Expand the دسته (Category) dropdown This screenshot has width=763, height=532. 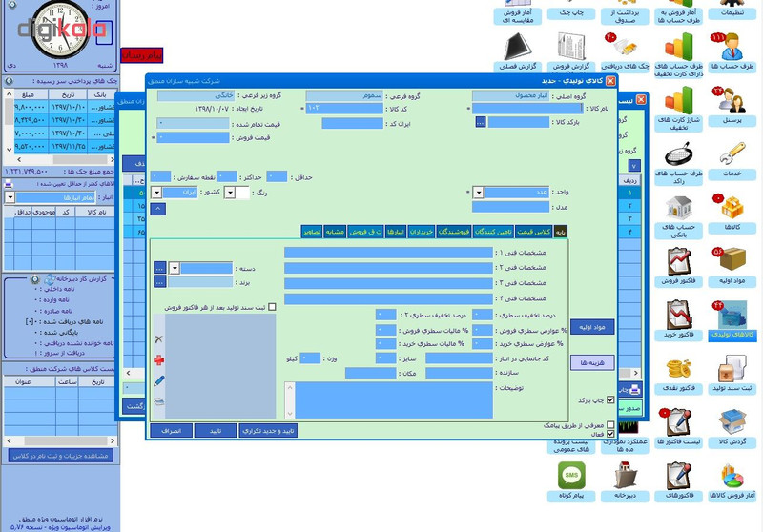(175, 268)
